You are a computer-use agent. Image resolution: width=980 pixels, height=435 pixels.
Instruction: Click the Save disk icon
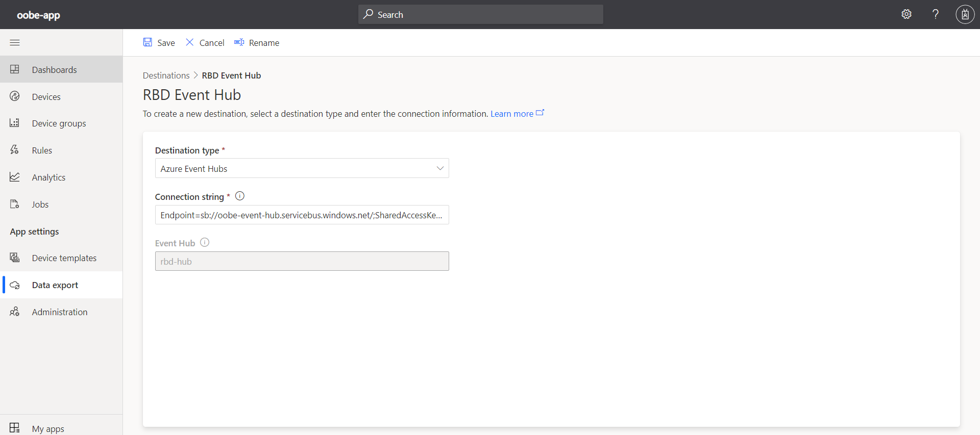pyautogui.click(x=148, y=42)
